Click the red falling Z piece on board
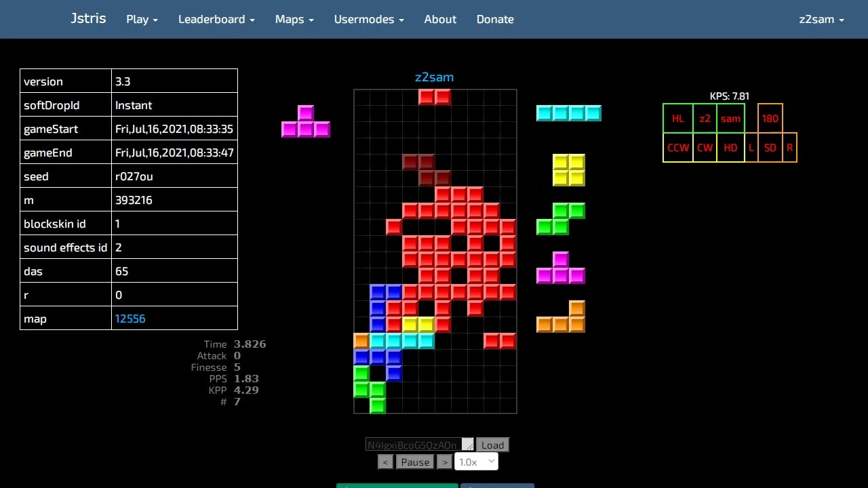 [x=435, y=97]
